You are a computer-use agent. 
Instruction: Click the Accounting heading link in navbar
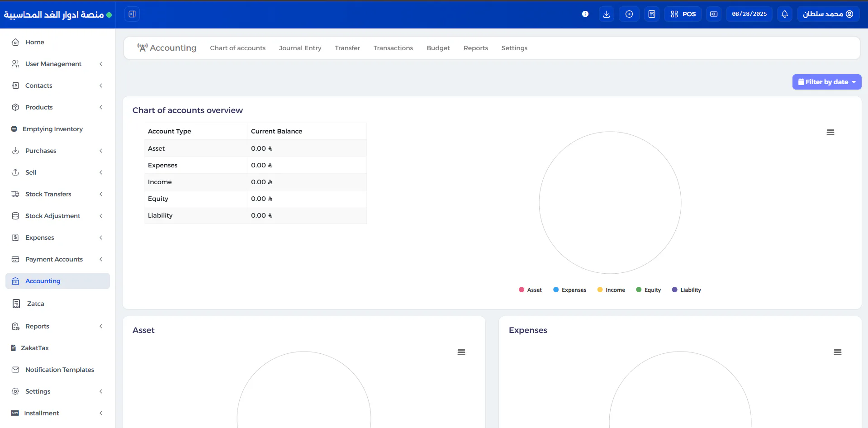coord(167,48)
